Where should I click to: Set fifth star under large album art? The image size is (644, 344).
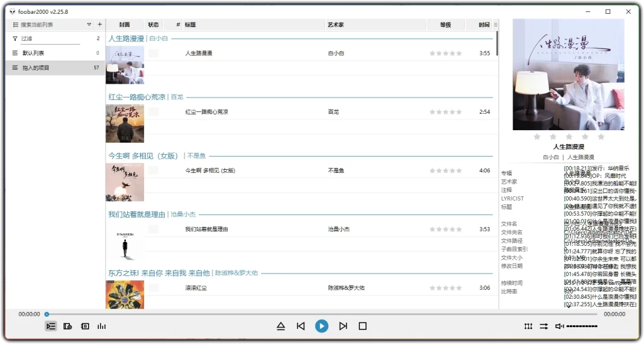601,136
